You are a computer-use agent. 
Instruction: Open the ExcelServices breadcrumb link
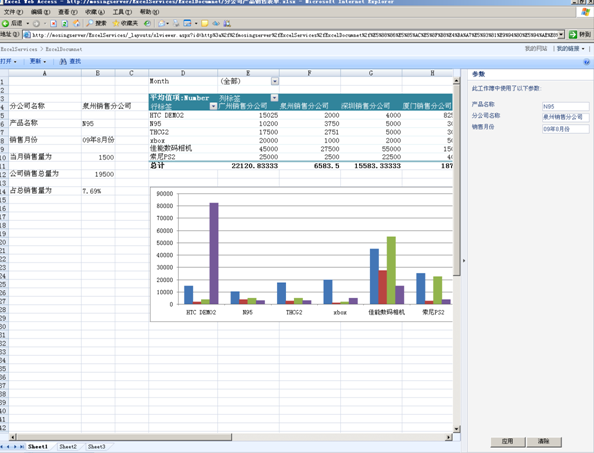19,49
